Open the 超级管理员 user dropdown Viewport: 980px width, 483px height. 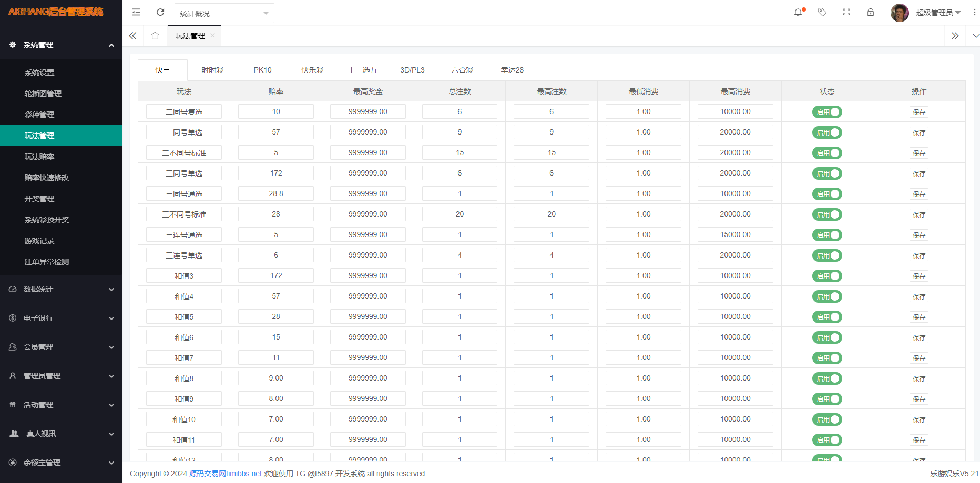[938, 13]
